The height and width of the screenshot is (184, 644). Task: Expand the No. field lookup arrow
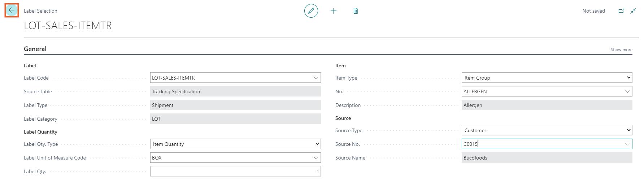click(x=627, y=91)
